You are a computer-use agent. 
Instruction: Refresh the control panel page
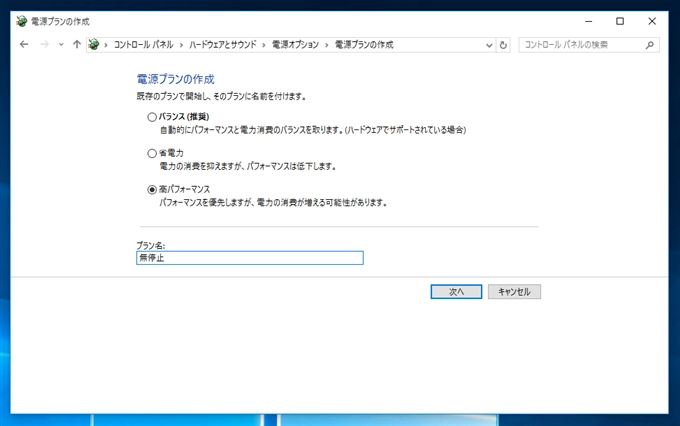coord(503,45)
